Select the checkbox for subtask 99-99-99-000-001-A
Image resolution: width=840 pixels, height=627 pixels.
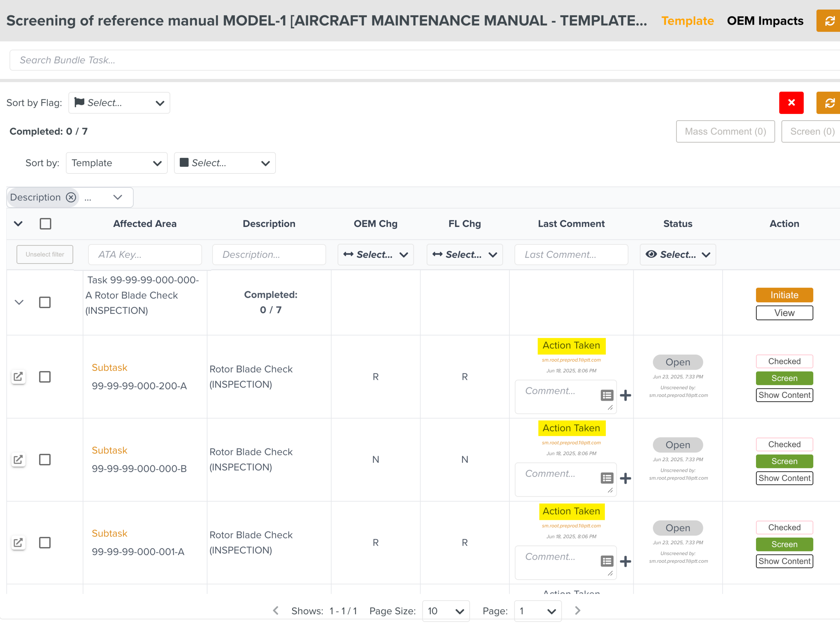click(45, 542)
